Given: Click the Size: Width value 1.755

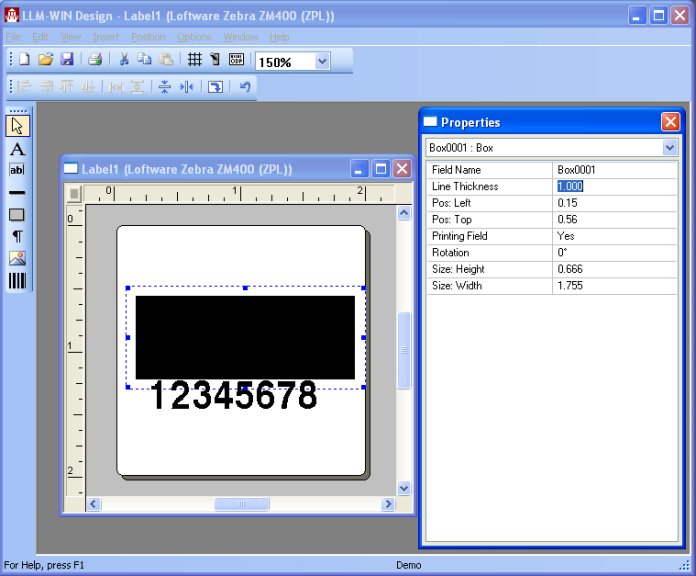Looking at the screenshot, I should pos(615,286).
